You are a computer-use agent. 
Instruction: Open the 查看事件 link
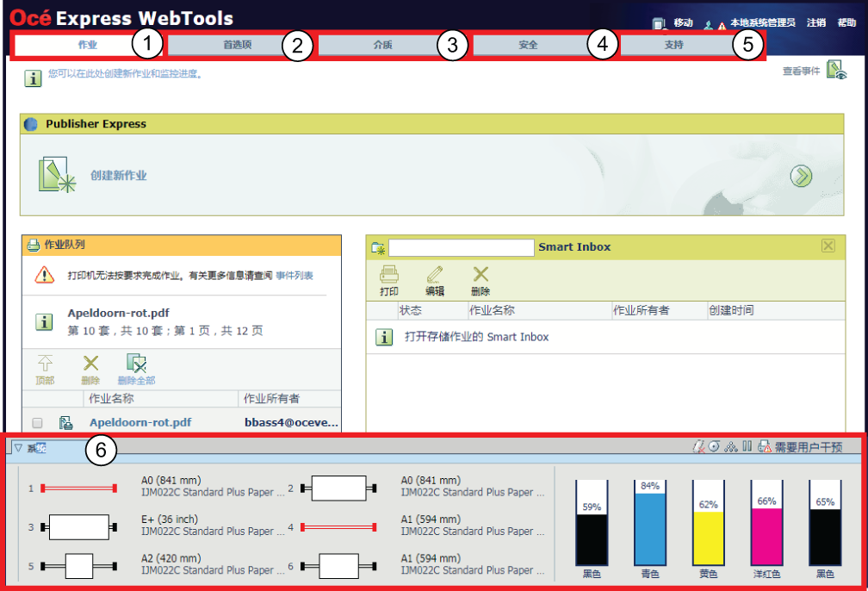tap(801, 71)
